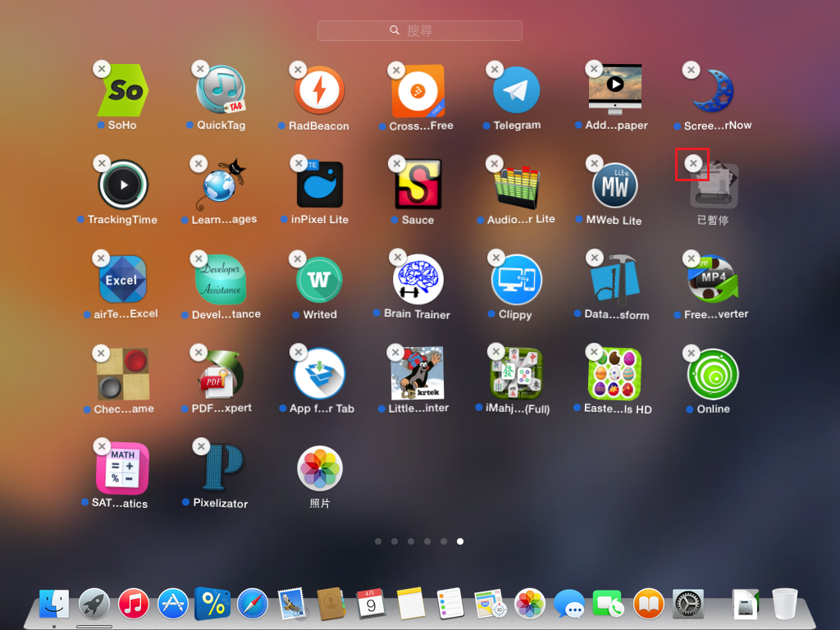
Task: Select the current sixth page dot
Action: 460,541
